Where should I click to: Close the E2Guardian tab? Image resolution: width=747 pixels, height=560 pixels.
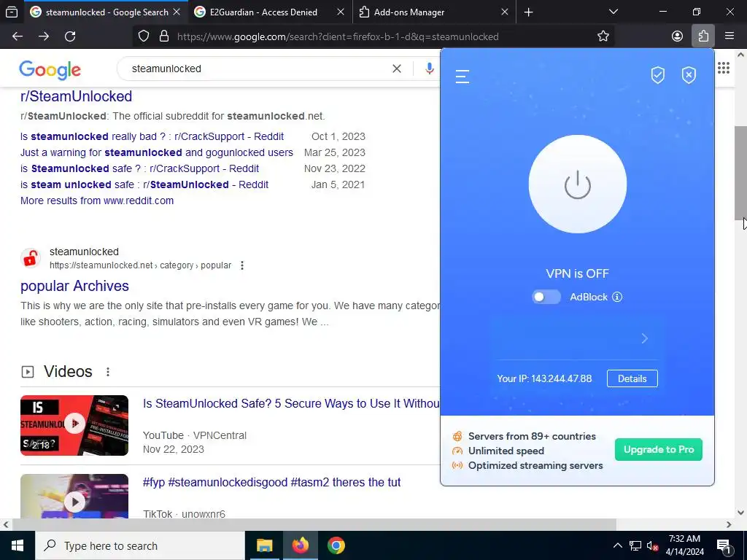click(x=340, y=12)
